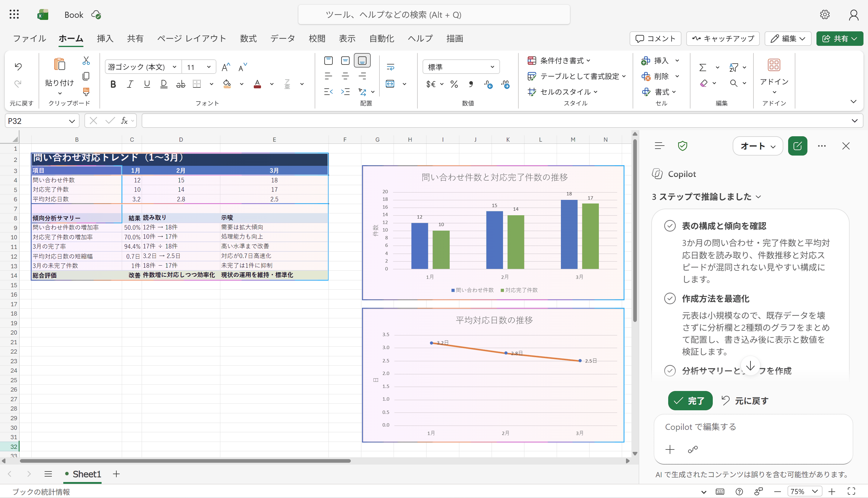Click the Format Painter icon

click(x=86, y=92)
